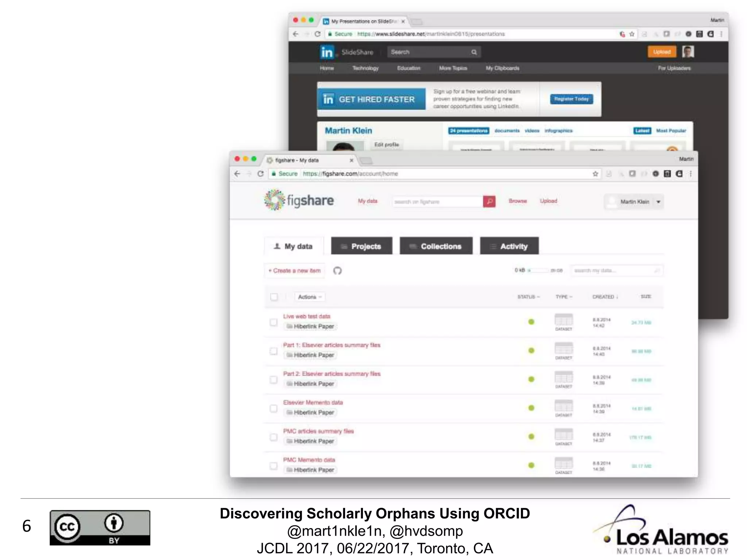
Task: Open Upload link in figshare header
Action: [548, 201]
